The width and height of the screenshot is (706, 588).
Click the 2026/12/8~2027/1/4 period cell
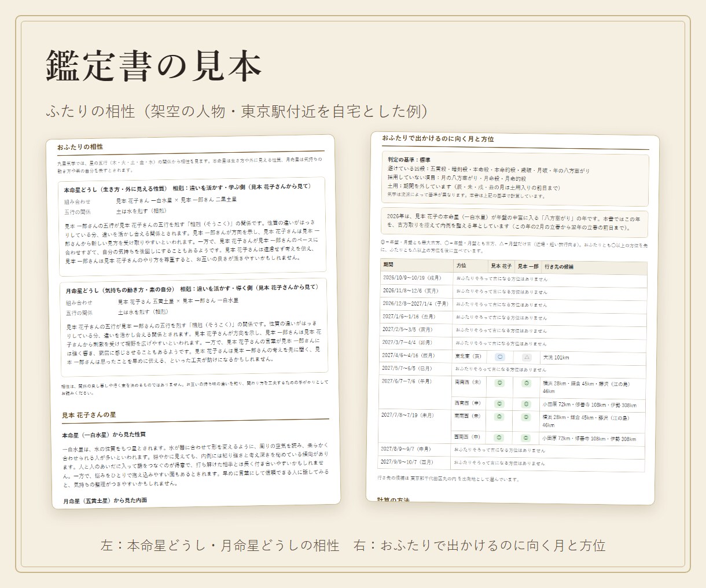[415, 303]
